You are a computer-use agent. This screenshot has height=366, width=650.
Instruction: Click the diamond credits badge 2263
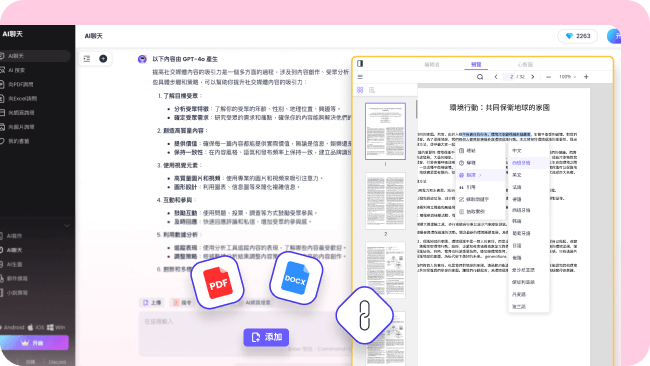[x=577, y=36]
